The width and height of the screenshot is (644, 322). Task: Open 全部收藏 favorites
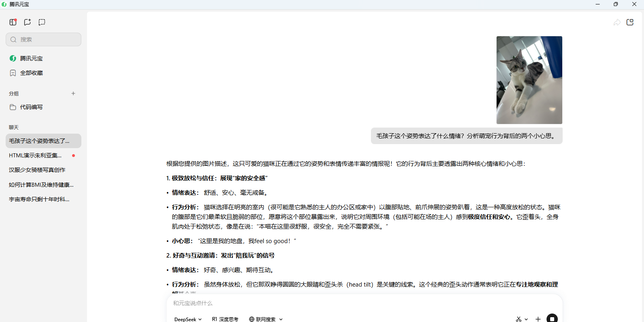[x=31, y=73]
